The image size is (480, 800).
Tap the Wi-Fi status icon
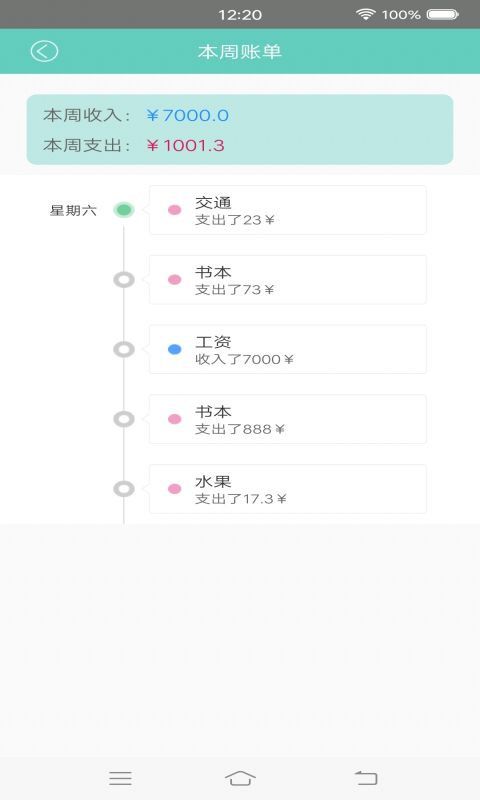tap(365, 14)
